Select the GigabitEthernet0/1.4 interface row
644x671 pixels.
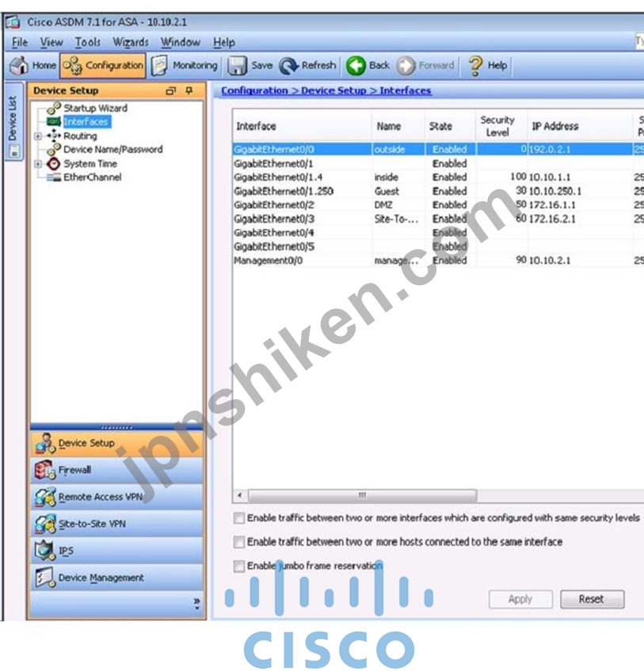click(x=438, y=177)
